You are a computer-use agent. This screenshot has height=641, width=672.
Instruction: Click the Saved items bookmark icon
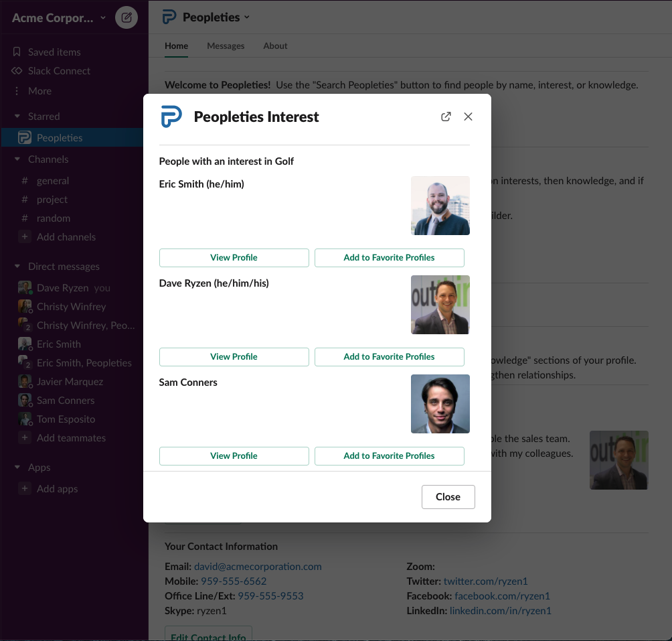point(17,52)
